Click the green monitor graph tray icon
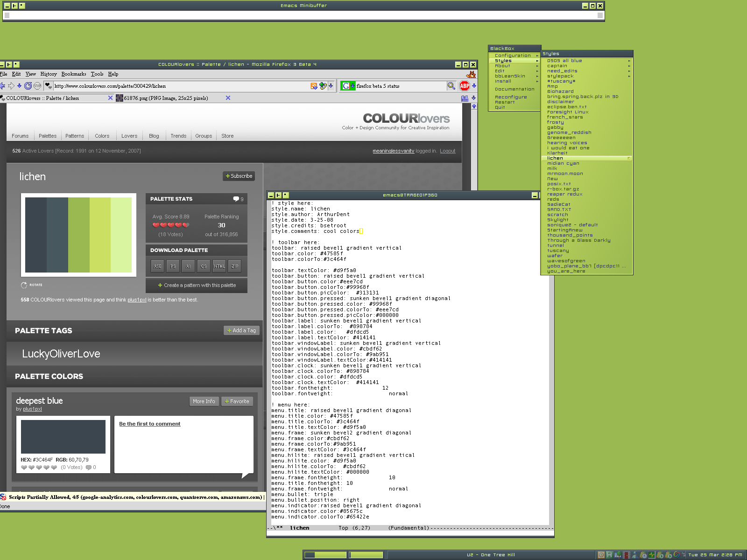 [652, 555]
